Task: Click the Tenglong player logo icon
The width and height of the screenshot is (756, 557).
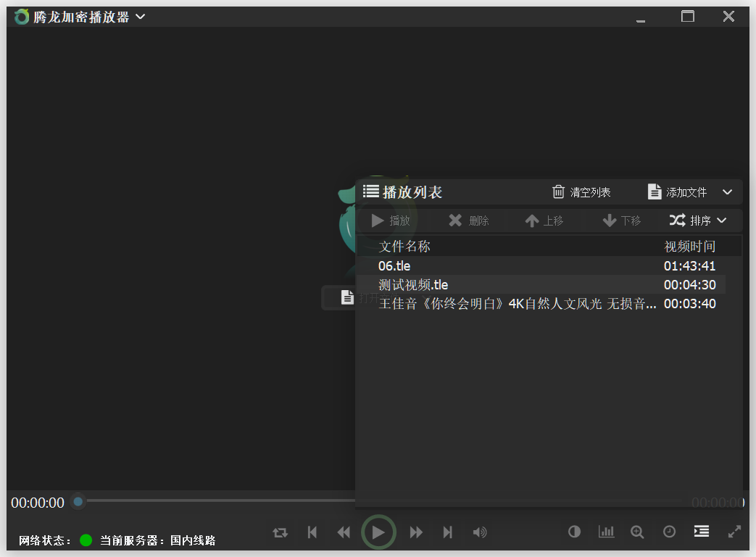Action: click(x=22, y=17)
